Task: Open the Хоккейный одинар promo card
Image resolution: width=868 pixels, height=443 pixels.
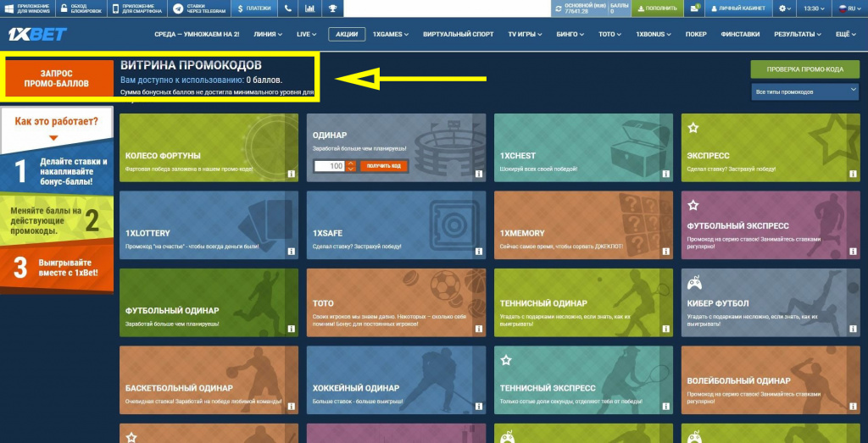Action: [397, 380]
